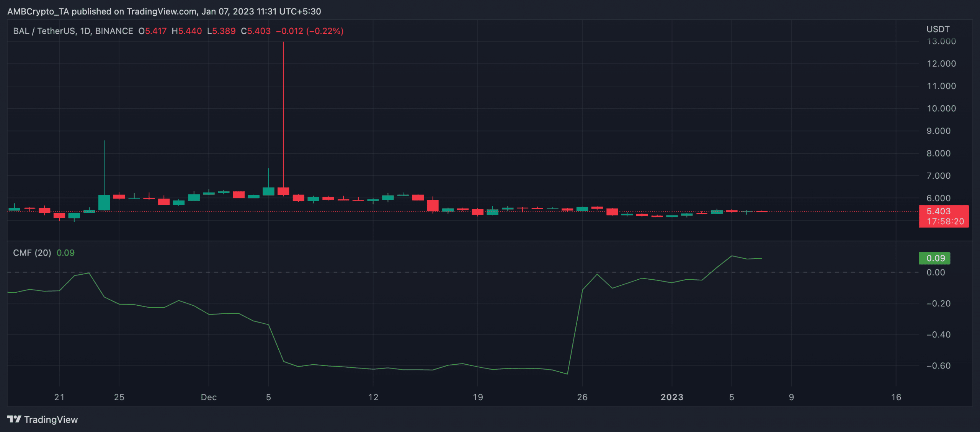Click the 7.000 price axis label
The width and height of the screenshot is (980, 432).
(938, 176)
